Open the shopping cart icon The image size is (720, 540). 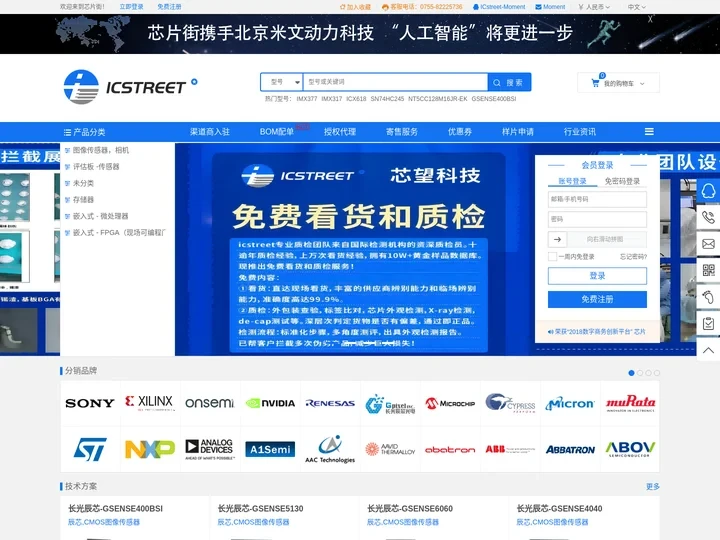pyautogui.click(x=595, y=83)
